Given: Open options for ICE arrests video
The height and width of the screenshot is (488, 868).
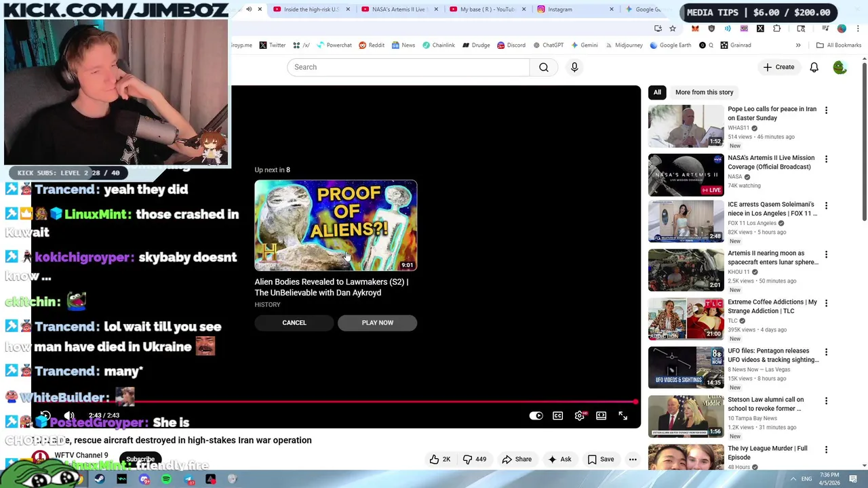Looking at the screenshot, I should click(826, 205).
